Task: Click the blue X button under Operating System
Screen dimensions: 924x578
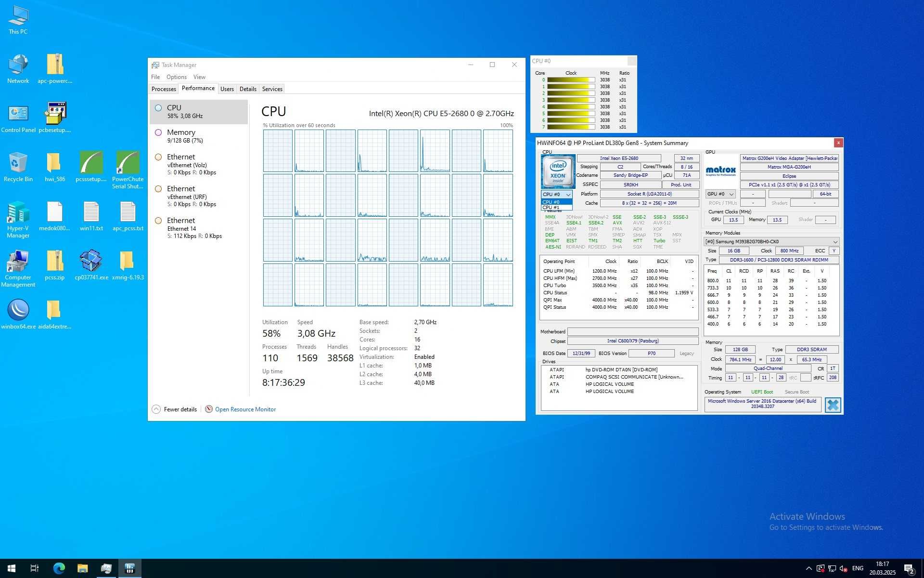Action: tap(833, 405)
